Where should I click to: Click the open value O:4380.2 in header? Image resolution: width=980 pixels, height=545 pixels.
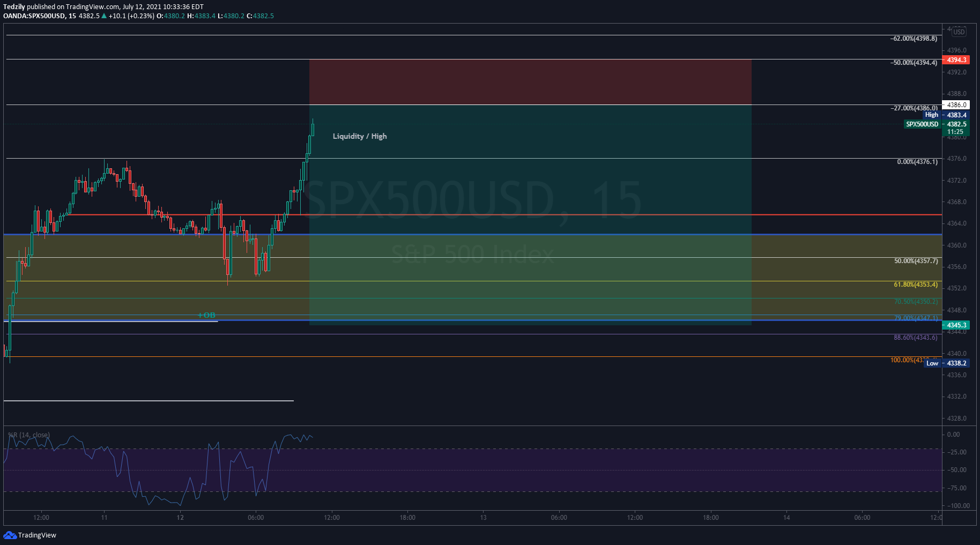170,16
